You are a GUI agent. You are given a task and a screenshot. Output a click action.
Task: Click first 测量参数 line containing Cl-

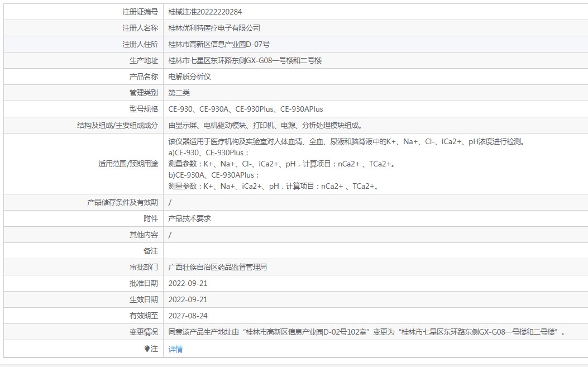[x=283, y=164]
